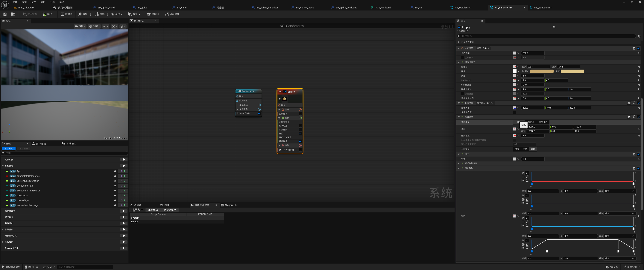Expand 引擎提供 parameter group
Image resolution: width=644 pixels, height=270 pixels.
point(3,229)
